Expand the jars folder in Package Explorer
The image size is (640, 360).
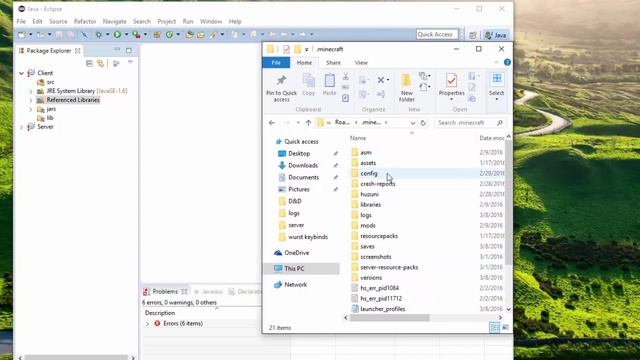click(x=31, y=109)
